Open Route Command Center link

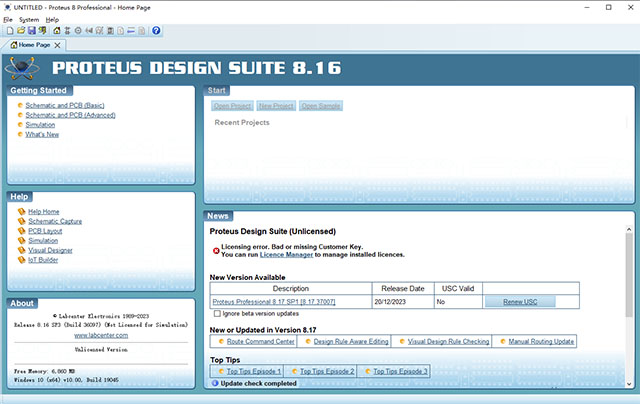[x=260, y=341]
